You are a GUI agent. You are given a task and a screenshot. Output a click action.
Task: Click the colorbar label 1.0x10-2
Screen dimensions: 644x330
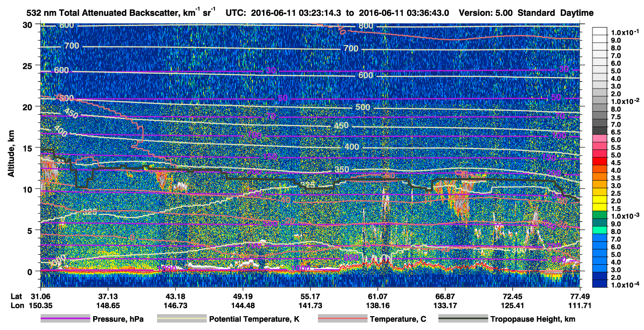(625, 101)
